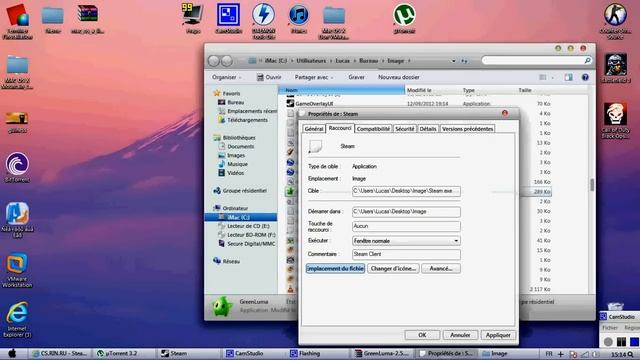This screenshot has width=640, height=360.
Task: Click the GreenLuma icon in details pane
Action: click(222, 307)
